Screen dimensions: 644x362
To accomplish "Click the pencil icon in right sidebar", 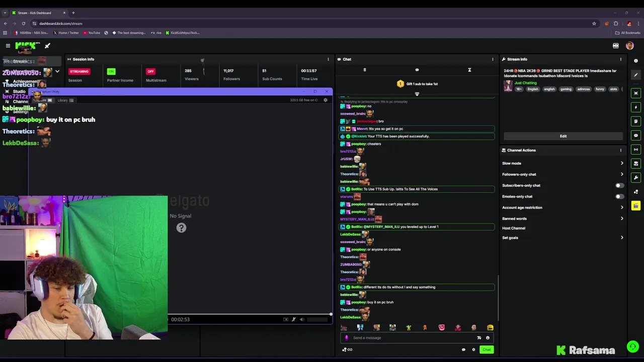I will click(636, 75).
